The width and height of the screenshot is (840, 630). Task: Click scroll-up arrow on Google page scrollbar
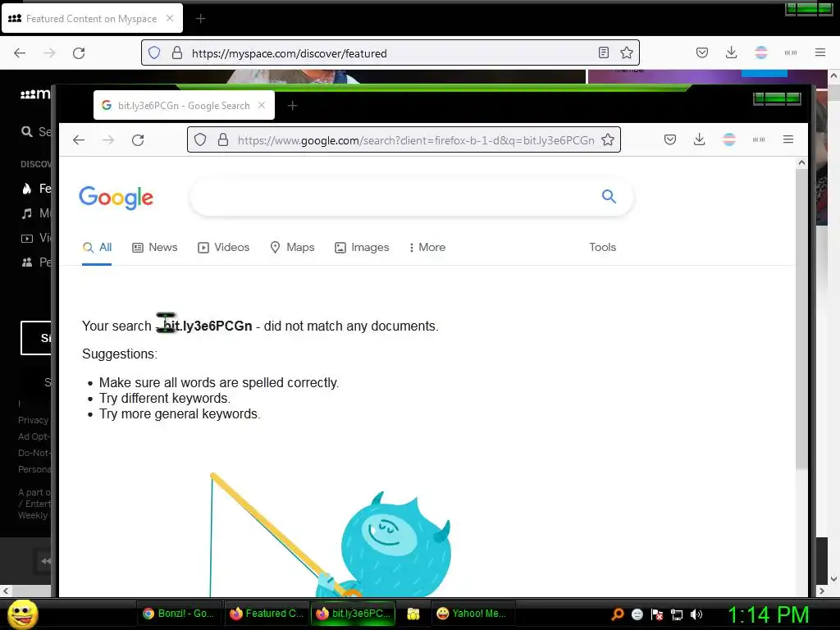point(801,163)
